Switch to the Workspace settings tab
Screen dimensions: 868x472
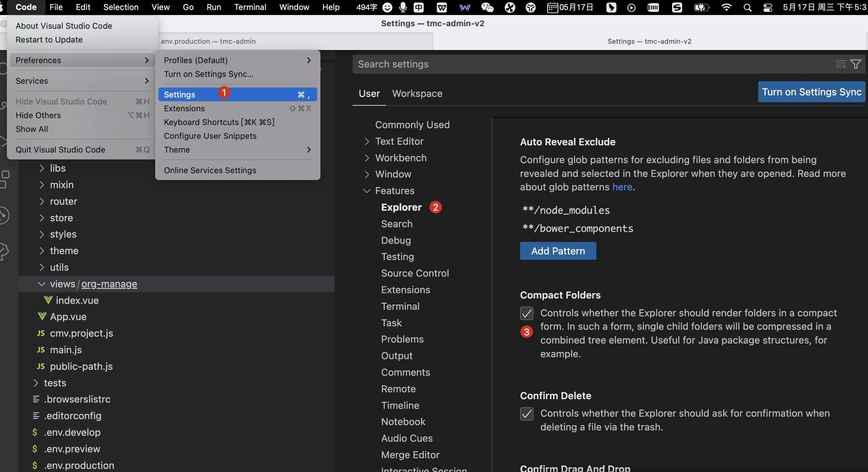pyautogui.click(x=417, y=93)
